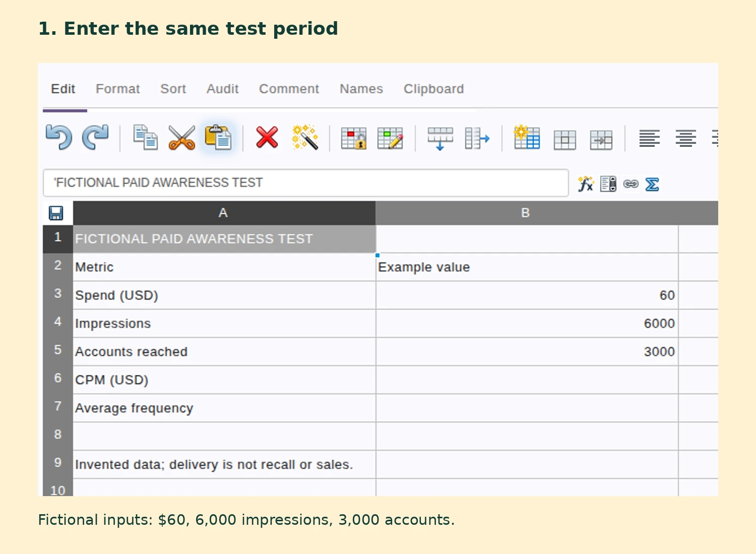Image resolution: width=756 pixels, height=554 pixels.
Task: Insert a SUM with the sigma icon
Action: click(x=652, y=184)
